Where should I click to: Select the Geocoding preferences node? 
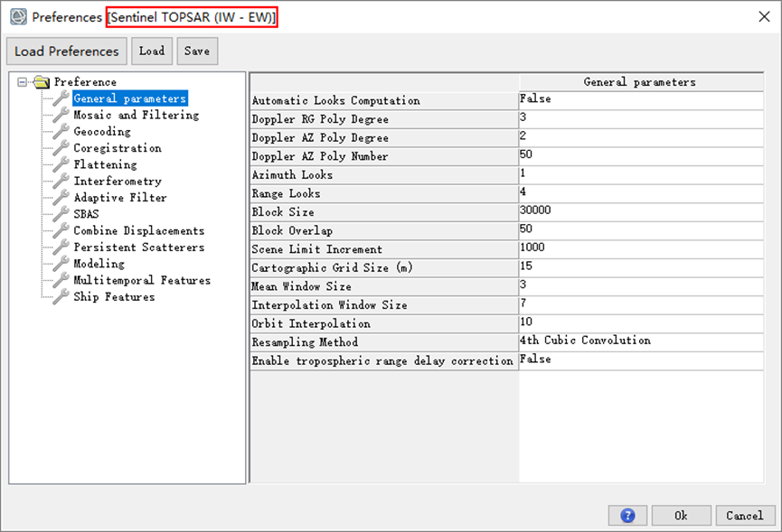[x=102, y=131]
